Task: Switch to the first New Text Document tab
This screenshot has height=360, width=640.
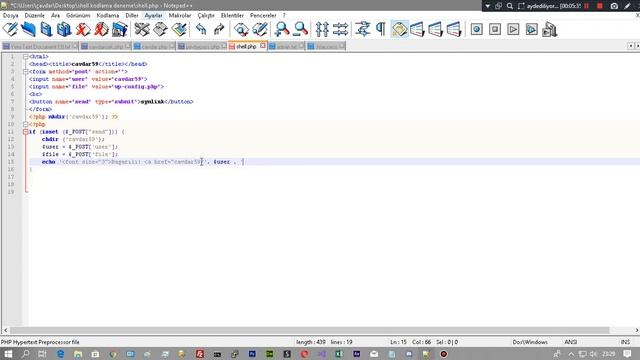Action: 40,47
